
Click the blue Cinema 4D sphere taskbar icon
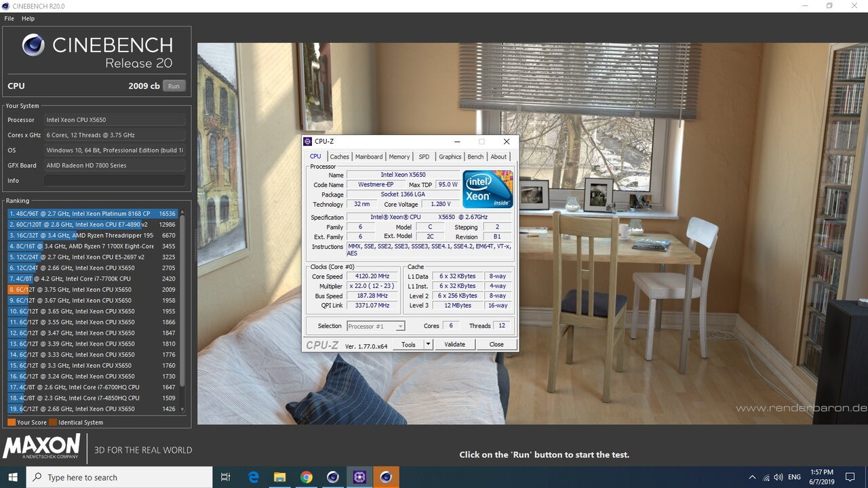332,477
